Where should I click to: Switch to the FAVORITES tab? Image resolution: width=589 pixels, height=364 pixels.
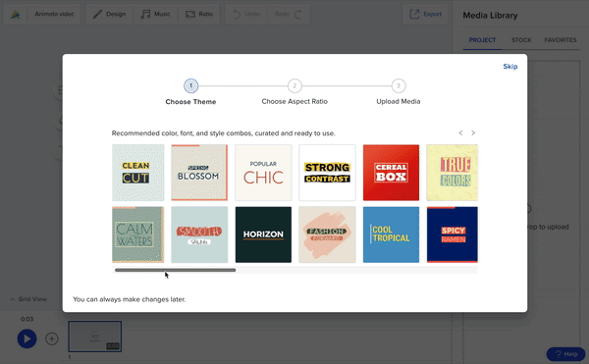(x=561, y=40)
